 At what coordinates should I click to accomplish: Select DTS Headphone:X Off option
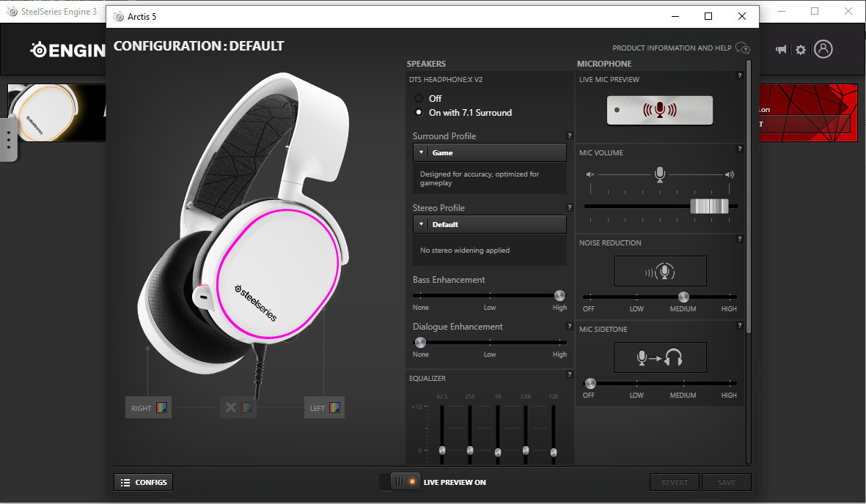(419, 98)
